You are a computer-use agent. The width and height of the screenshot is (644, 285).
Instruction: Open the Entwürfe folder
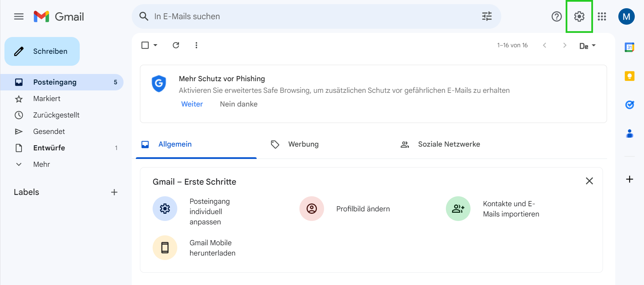(62, 148)
